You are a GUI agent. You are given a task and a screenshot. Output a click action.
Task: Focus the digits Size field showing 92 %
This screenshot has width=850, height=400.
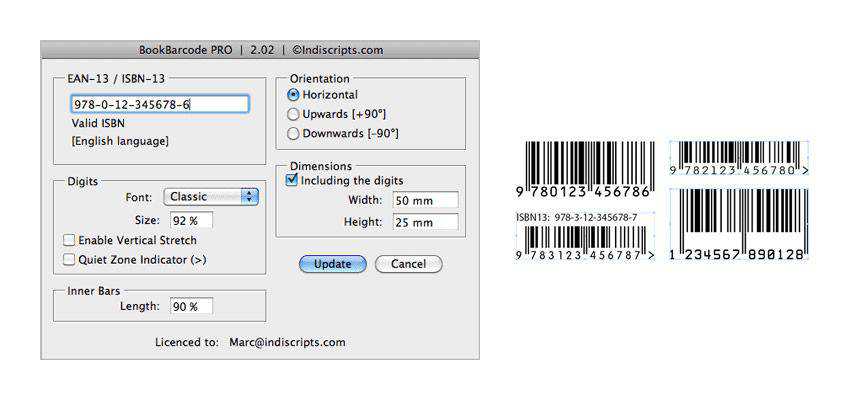pos(190,220)
